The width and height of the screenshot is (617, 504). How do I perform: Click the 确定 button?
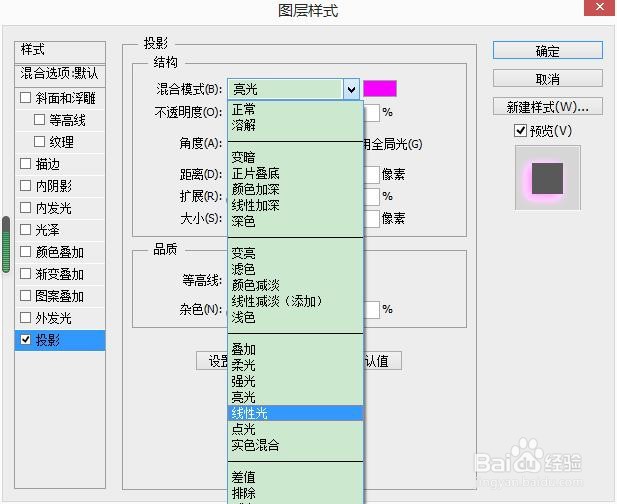(547, 51)
